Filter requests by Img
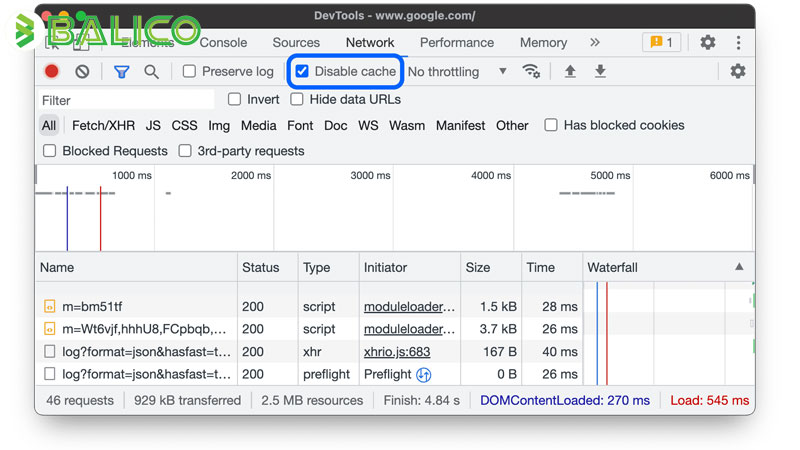 [x=219, y=126]
